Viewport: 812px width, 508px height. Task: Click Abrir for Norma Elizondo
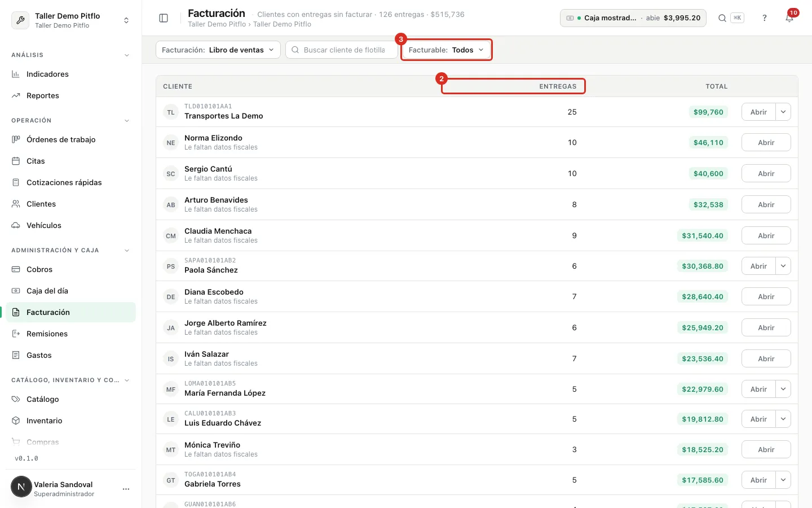pos(766,142)
